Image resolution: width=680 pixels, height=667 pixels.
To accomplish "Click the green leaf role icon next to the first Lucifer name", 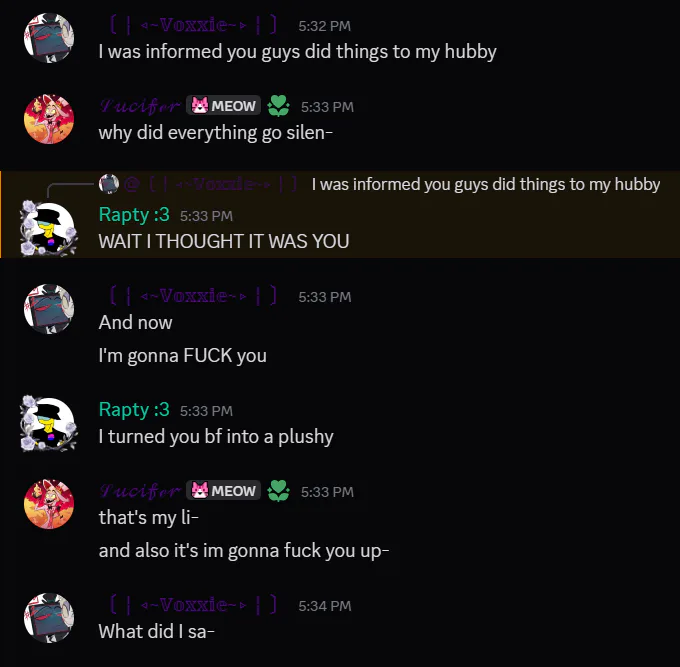I will [278, 105].
